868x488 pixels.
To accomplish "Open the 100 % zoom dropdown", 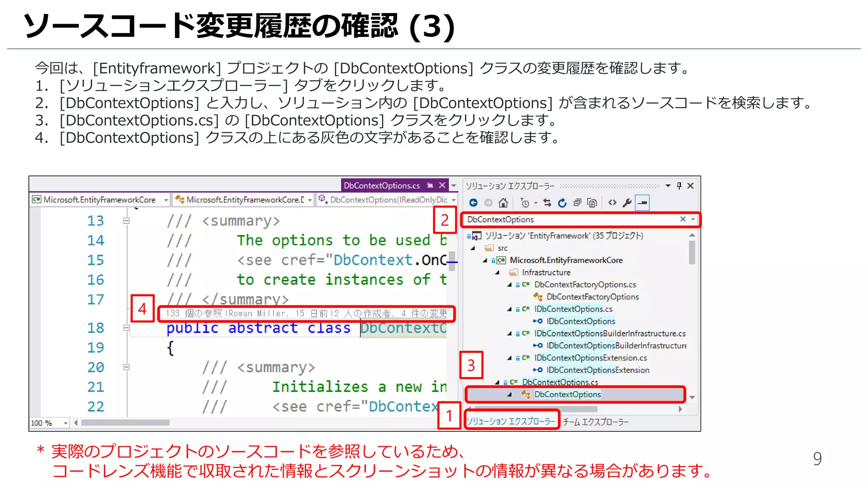I will click(65, 423).
